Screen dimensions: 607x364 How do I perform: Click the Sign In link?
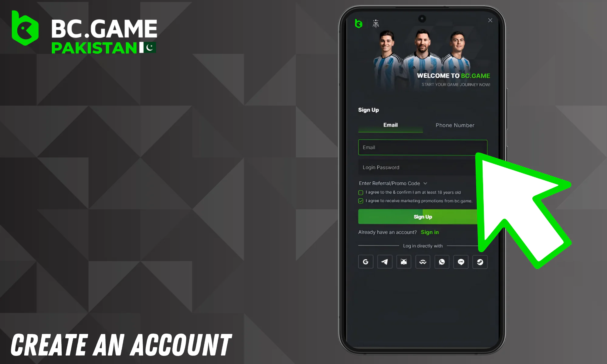tap(430, 232)
